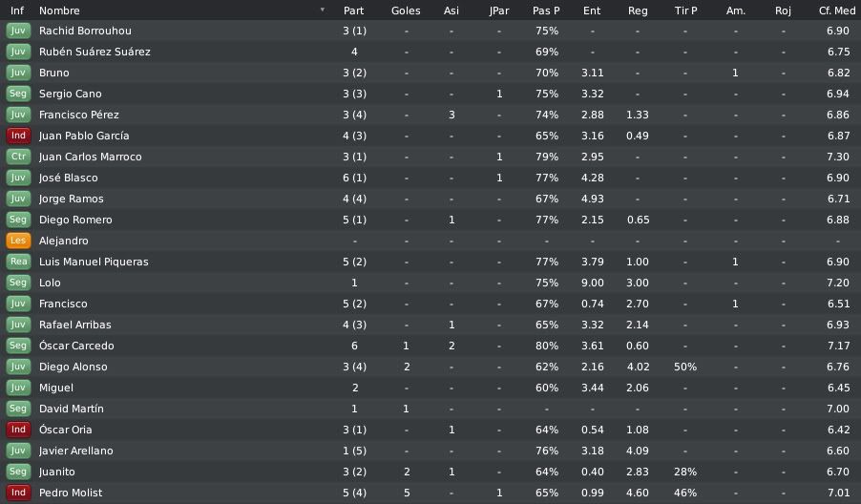The width and height of the screenshot is (861, 504).
Task: Click the Ctr badge next to Juan Carlos Marroco
Action: (x=18, y=157)
